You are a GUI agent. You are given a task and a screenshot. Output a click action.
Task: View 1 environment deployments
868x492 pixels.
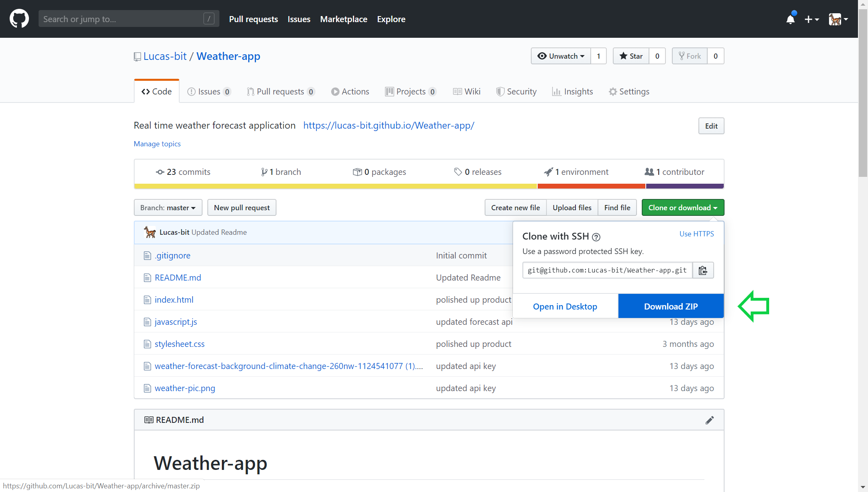[576, 172]
